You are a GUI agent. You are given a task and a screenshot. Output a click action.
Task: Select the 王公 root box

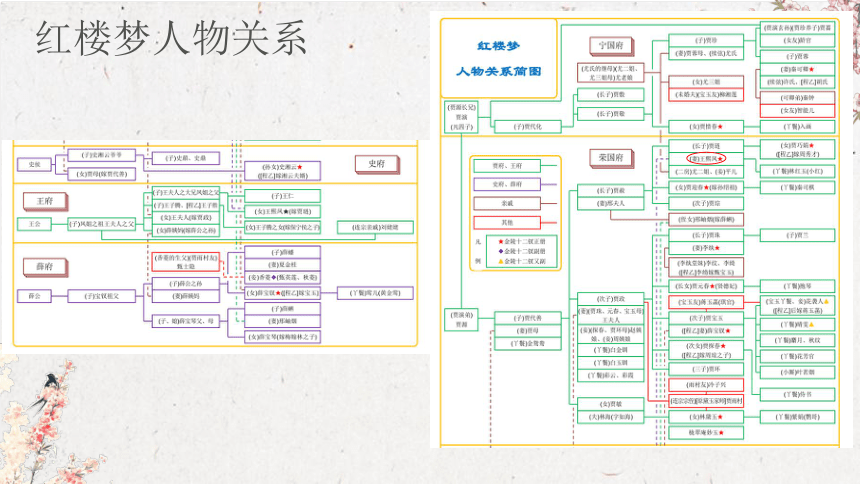tap(34, 224)
